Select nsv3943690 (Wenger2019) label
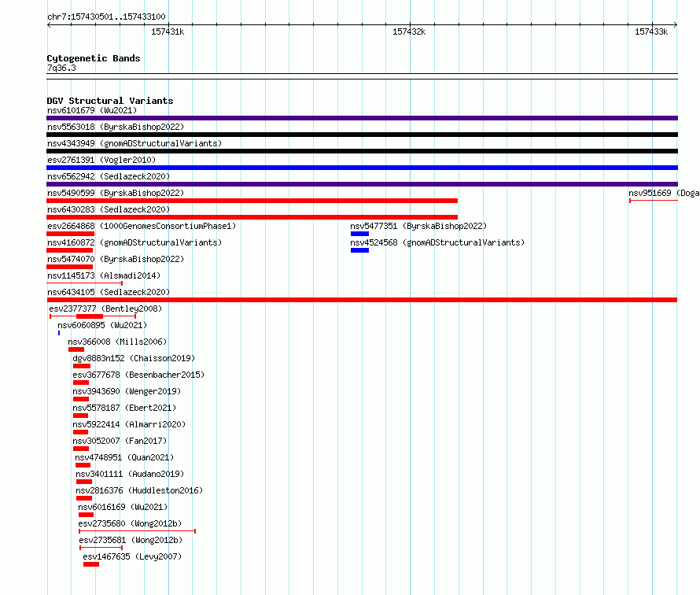Screen dimensions: 700x595 click(x=127, y=391)
